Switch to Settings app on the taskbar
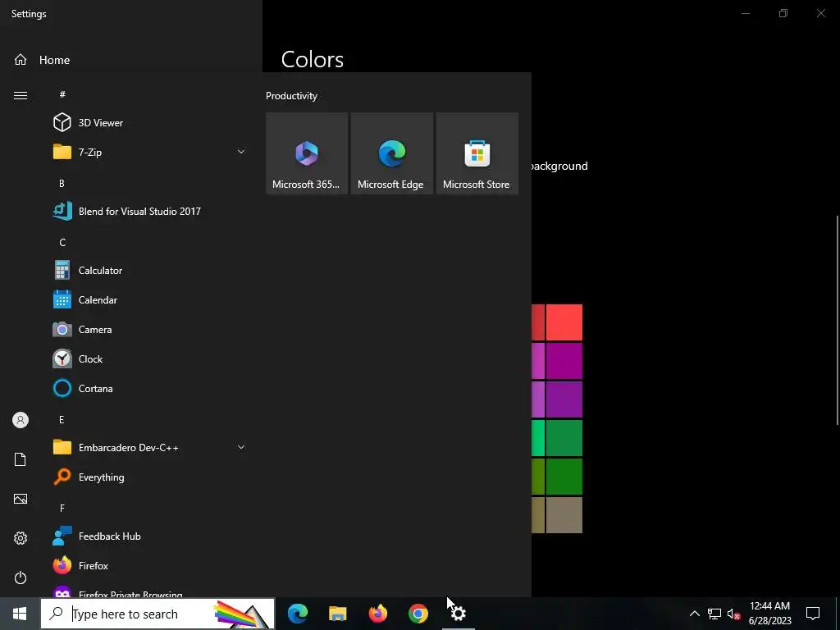 point(458,614)
